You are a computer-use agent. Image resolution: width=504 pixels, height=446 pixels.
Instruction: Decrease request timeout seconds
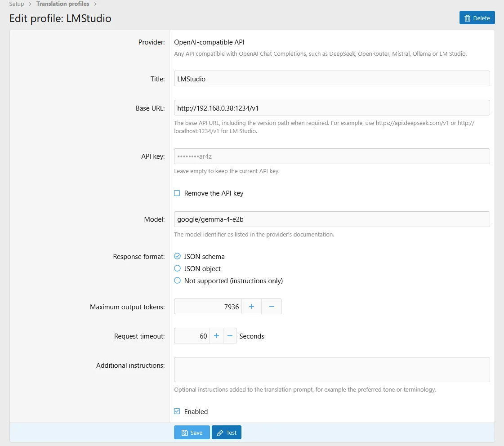tap(230, 336)
